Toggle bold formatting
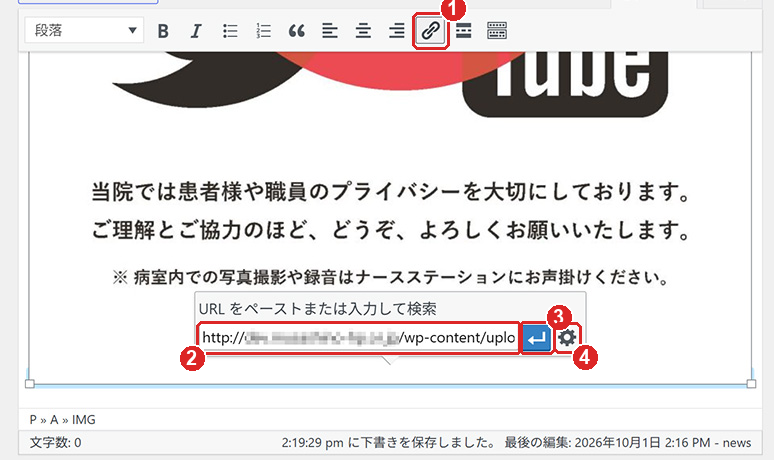 [163, 31]
